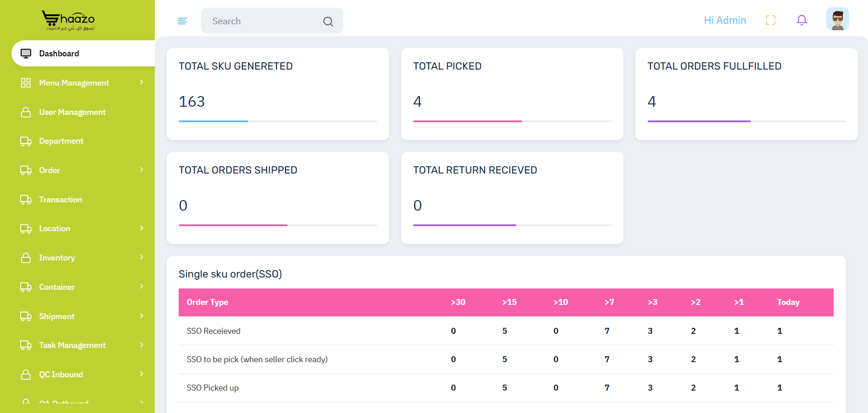
Task: Click the search magnifier icon
Action: 328,21
